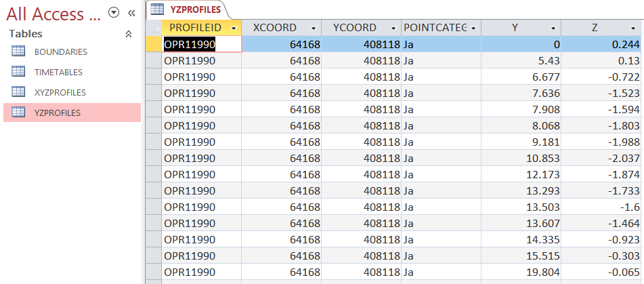Screen dimensions: 644x284
Task: Click the TIMETABLES table icon
Action: (18, 72)
